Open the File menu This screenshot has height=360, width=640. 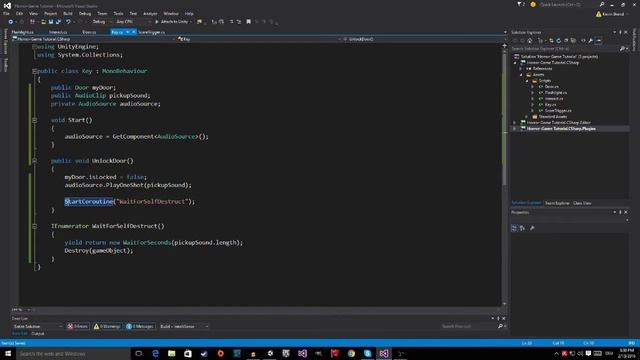click(6, 13)
